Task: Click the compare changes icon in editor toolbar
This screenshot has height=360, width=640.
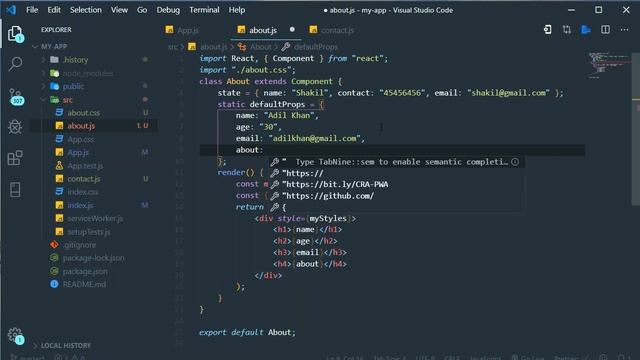Action: 567,29
